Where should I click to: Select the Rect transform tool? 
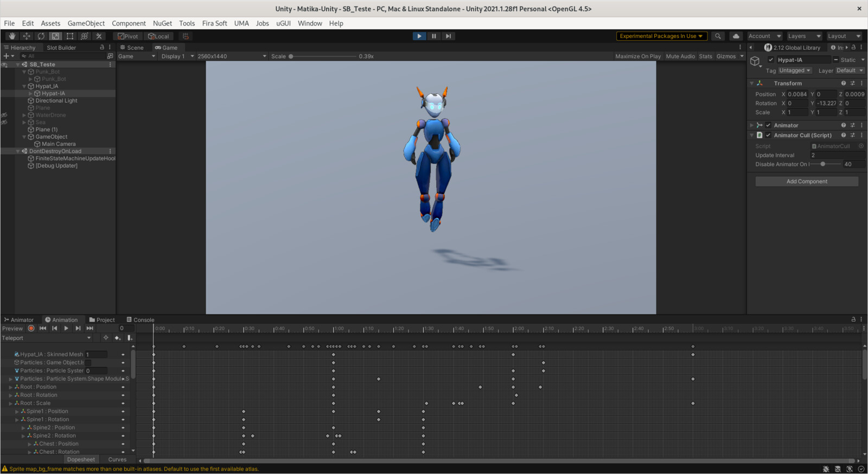[x=70, y=36]
